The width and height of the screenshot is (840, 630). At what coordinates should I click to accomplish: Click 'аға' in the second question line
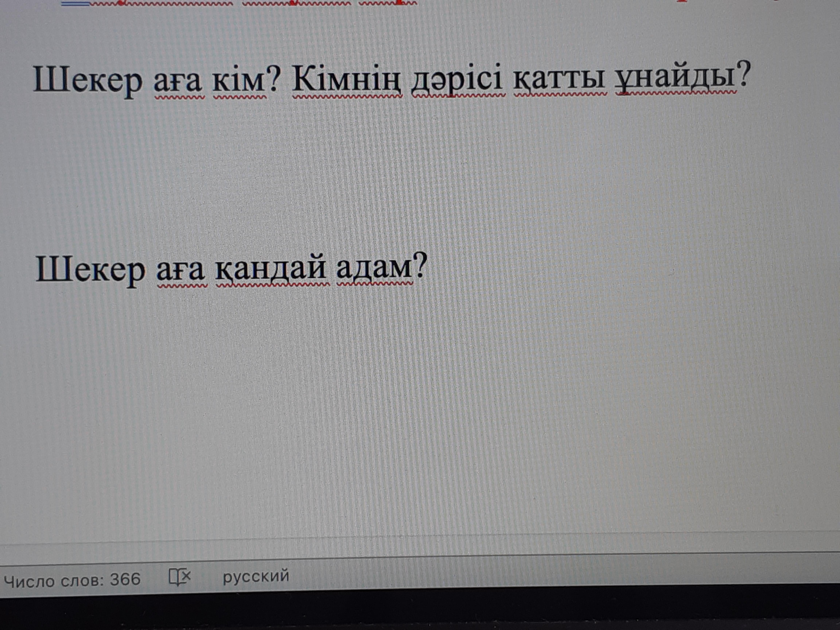click(x=181, y=271)
